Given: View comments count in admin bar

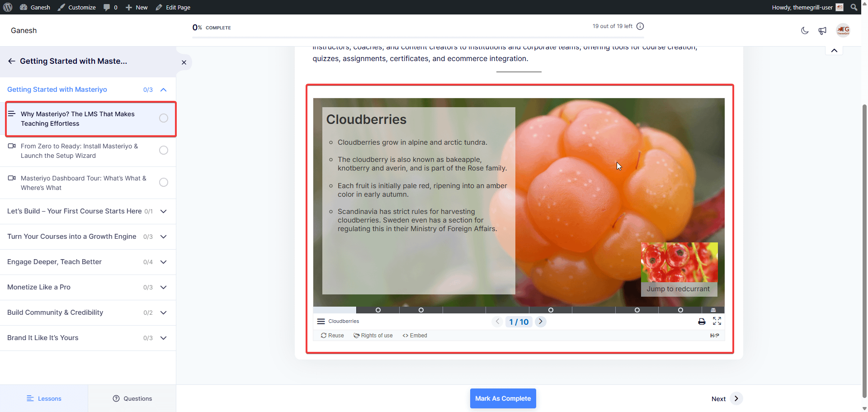Looking at the screenshot, I should 110,7.
